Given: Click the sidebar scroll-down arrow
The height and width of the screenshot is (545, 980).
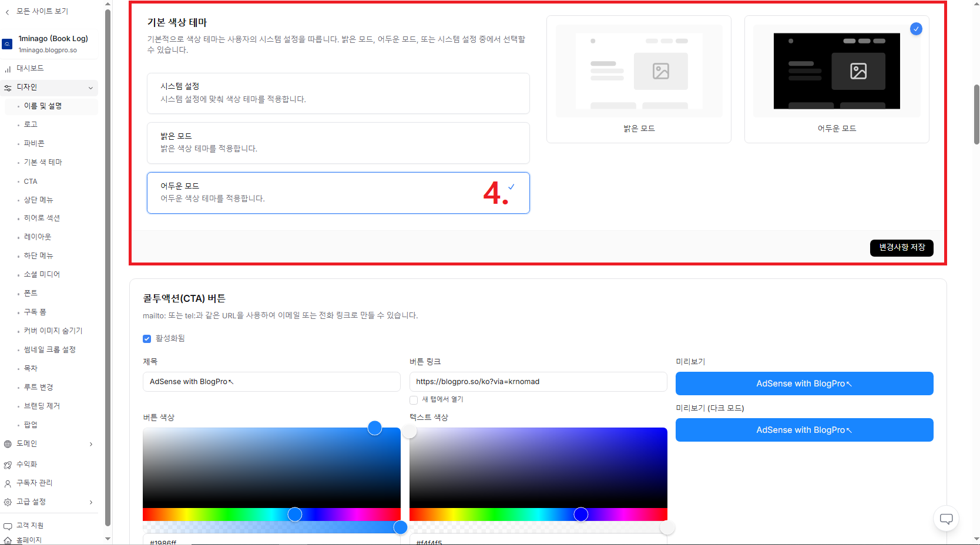Looking at the screenshot, I should (x=108, y=539).
